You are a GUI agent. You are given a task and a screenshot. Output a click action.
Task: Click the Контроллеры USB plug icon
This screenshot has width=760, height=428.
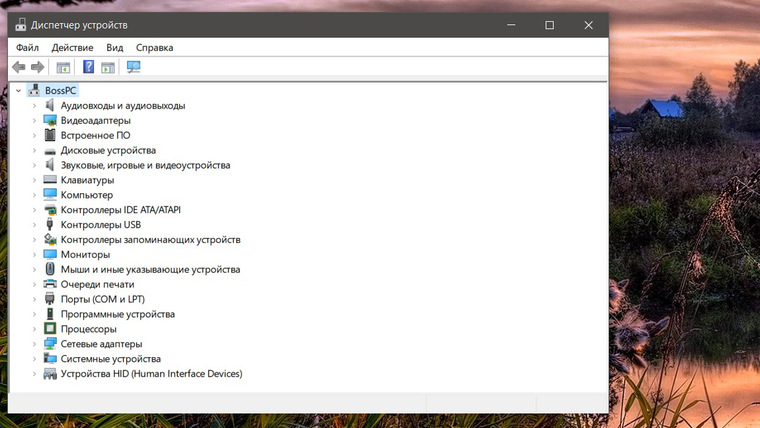pos(49,224)
